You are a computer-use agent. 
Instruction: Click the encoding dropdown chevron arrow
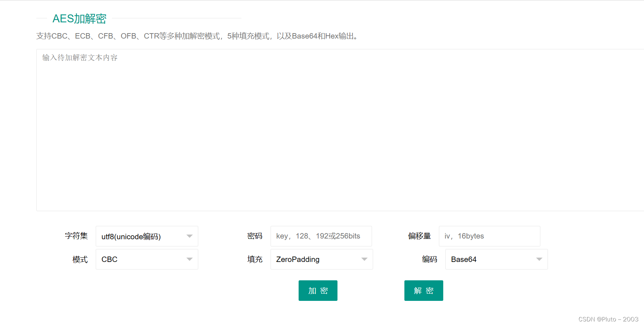click(539, 259)
